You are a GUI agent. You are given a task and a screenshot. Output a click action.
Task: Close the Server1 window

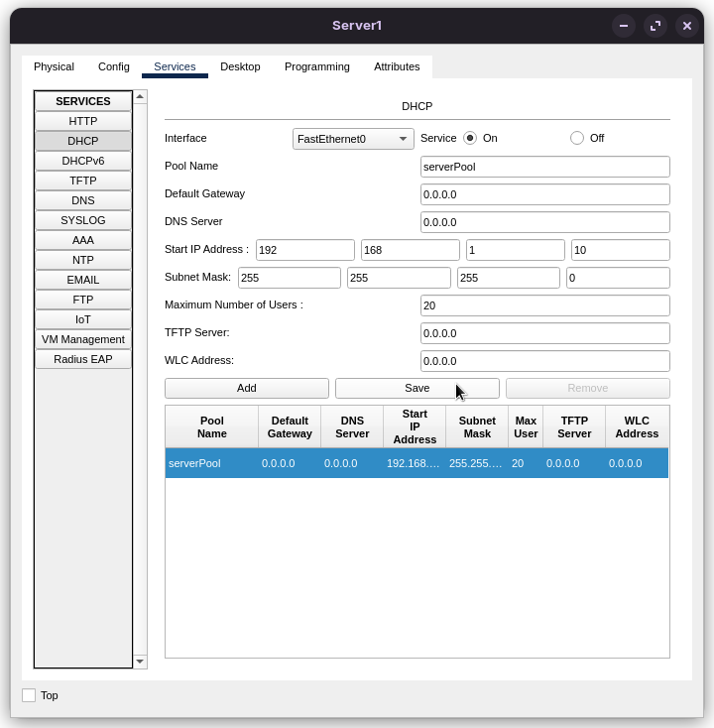tap(687, 26)
